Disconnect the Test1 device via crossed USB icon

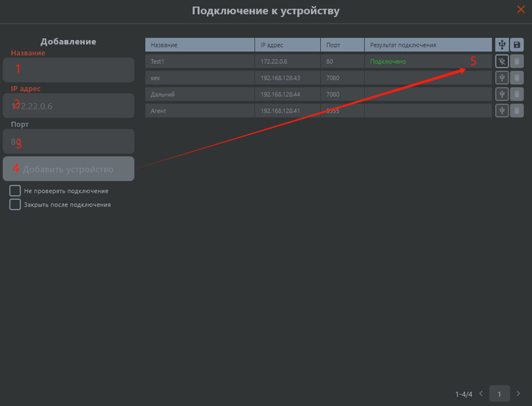pyautogui.click(x=501, y=61)
